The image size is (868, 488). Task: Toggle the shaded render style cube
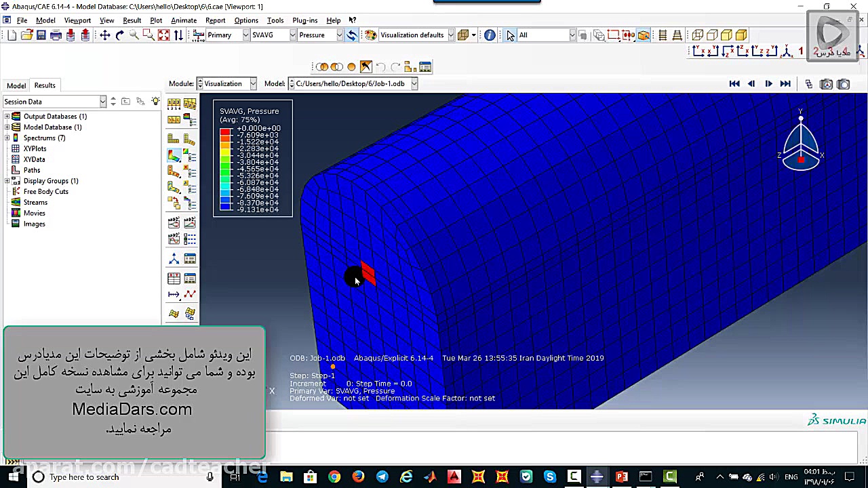coord(741,35)
